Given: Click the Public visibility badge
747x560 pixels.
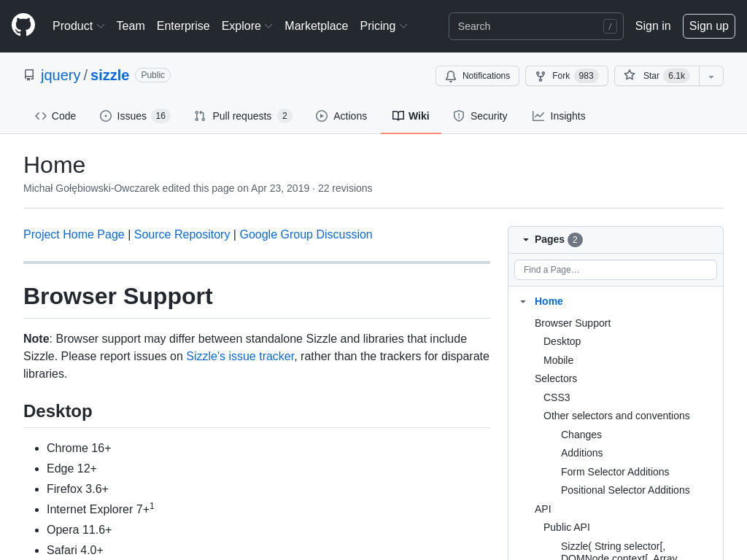Looking at the screenshot, I should tap(153, 75).
